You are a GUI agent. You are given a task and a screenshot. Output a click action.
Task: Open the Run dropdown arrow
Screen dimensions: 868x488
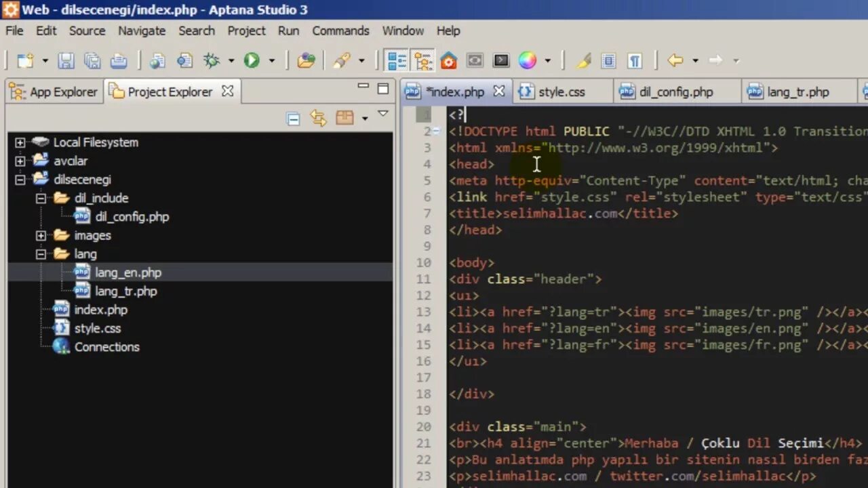point(271,60)
